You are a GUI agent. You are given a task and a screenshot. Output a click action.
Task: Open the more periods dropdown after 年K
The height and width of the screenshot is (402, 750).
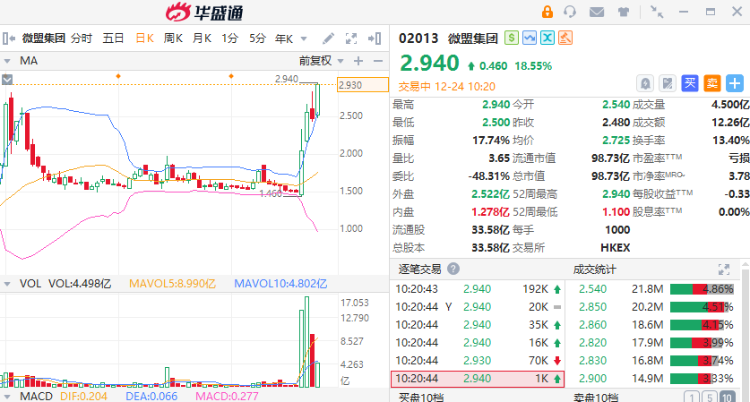tap(303, 39)
